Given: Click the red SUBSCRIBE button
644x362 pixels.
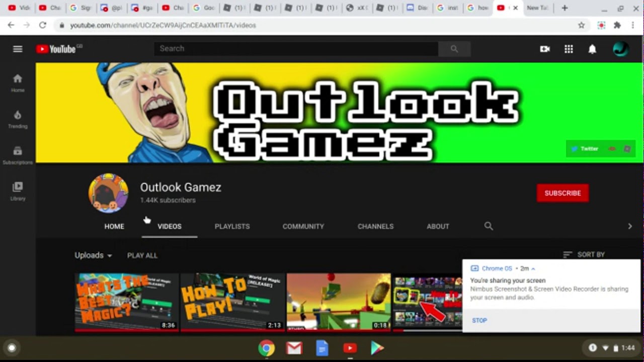Looking at the screenshot, I should click(x=562, y=193).
